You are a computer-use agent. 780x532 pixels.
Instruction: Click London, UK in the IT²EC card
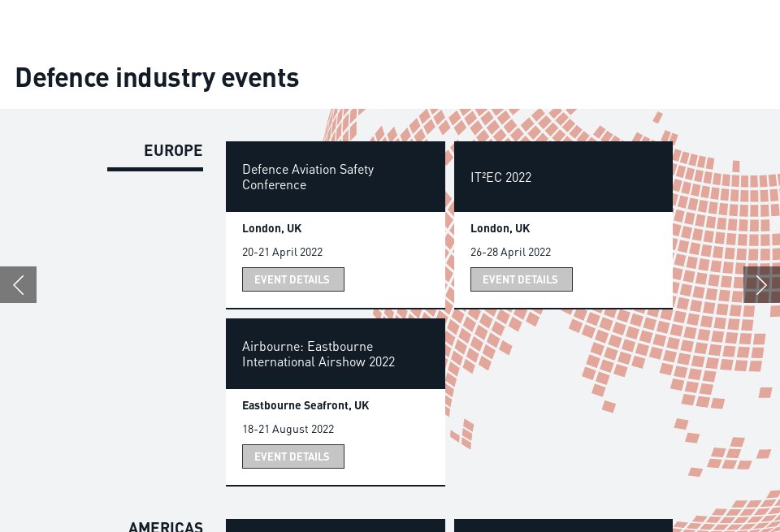click(x=500, y=228)
